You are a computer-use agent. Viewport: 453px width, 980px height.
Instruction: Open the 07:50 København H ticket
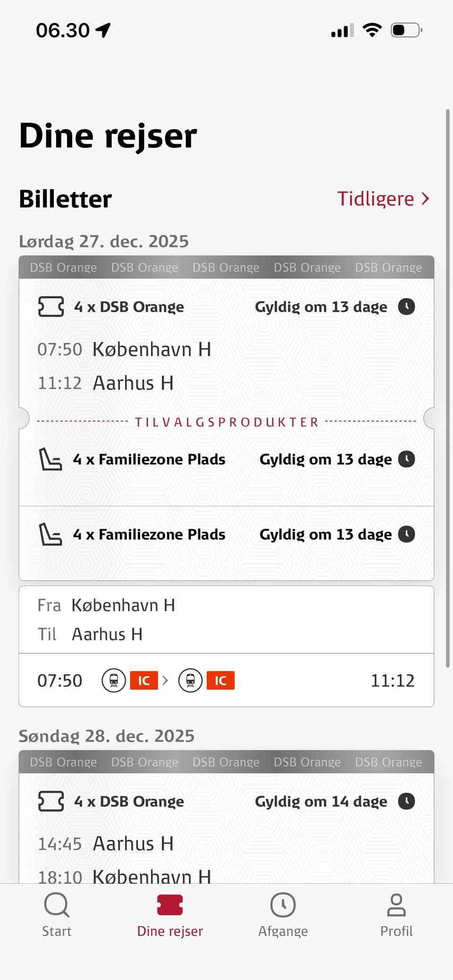151,350
